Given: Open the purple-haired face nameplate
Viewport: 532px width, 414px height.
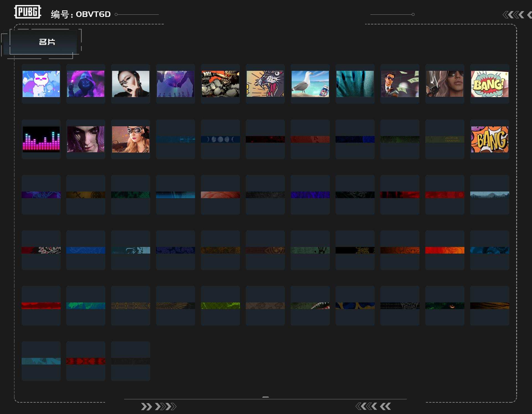Looking at the screenshot, I should tap(86, 139).
